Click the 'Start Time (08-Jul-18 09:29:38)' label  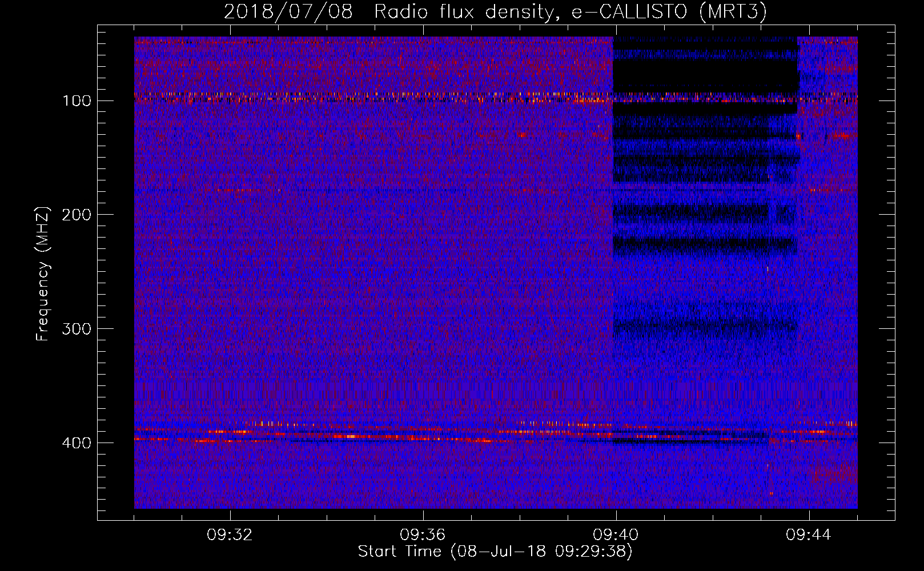coord(495,552)
